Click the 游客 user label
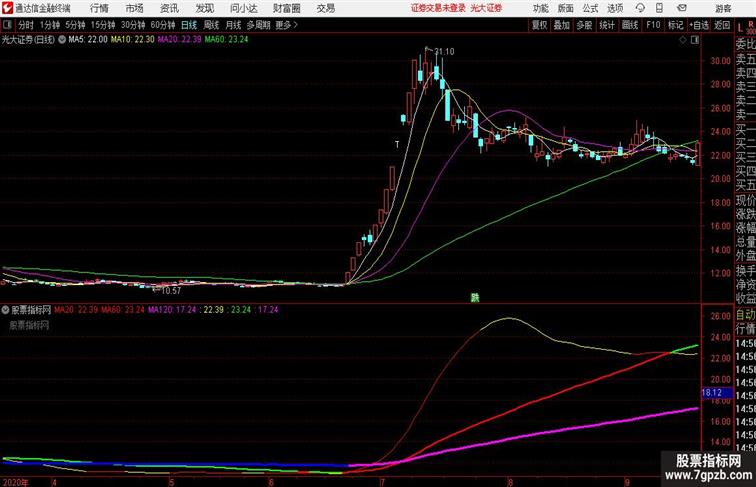The width and height of the screenshot is (756, 487). pos(723,8)
